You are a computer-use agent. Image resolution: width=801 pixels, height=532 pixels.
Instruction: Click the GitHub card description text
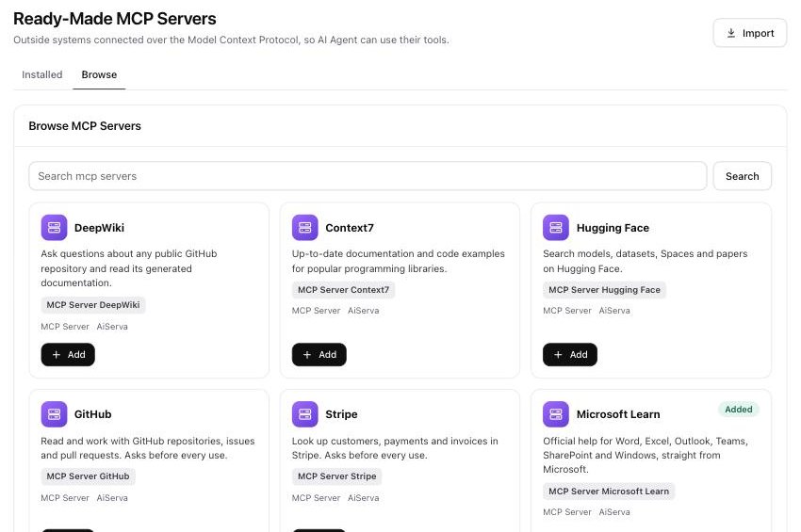point(148,448)
